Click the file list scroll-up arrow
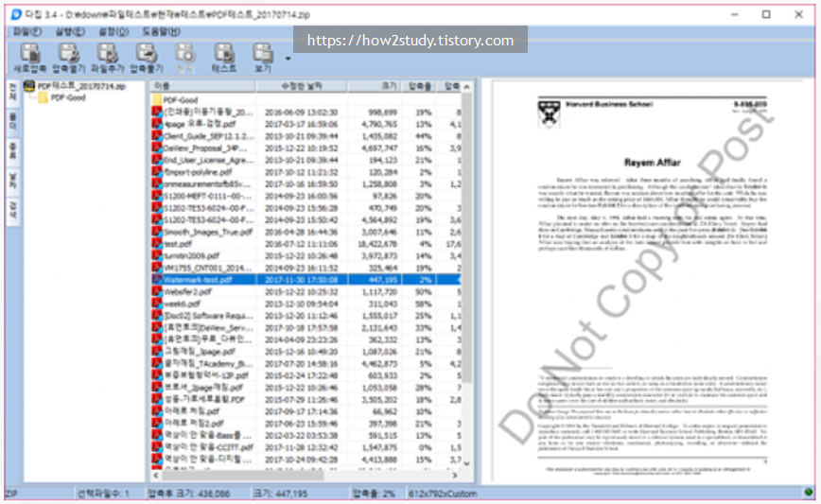Viewport: 821px width, 504px height. tap(467, 86)
